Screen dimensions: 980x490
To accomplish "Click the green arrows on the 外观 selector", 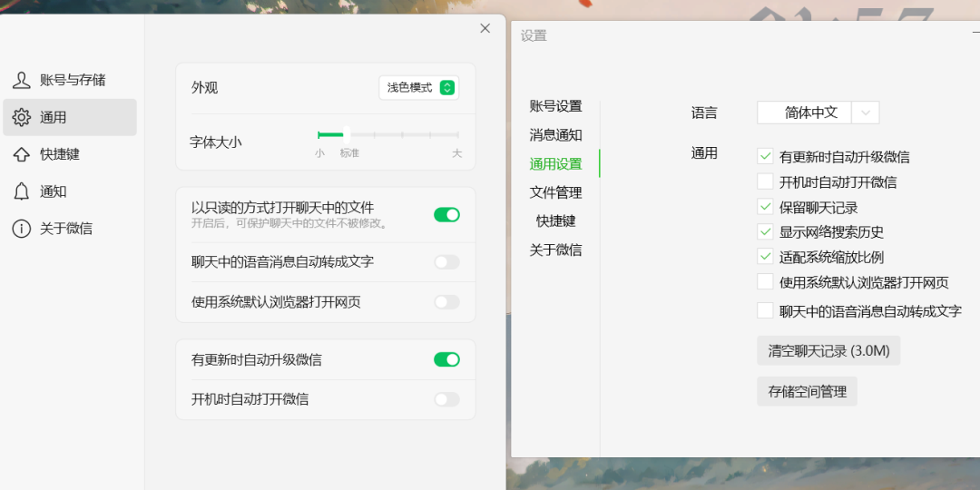I will 446,87.
